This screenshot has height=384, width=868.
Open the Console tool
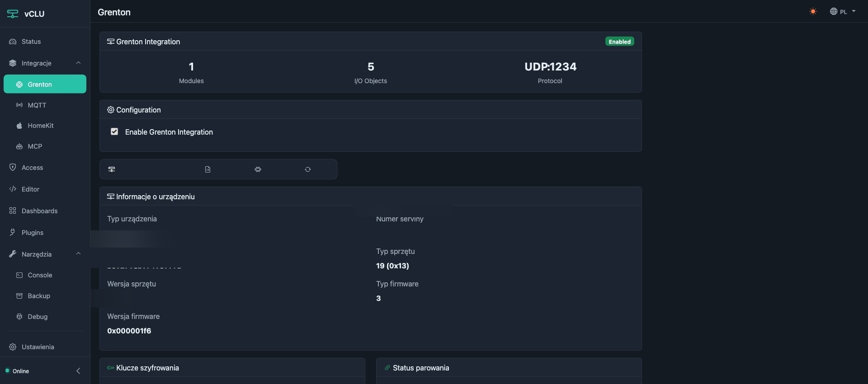tap(45, 275)
